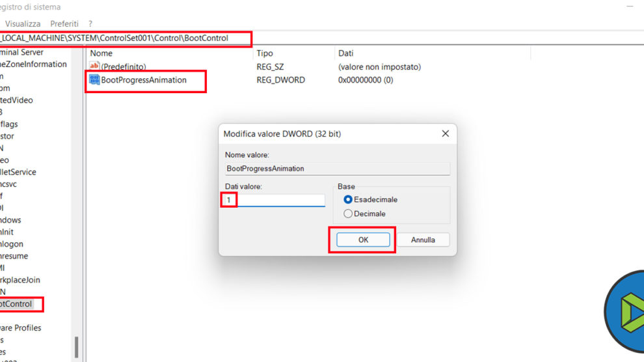This screenshot has width=644, height=362.
Task: Select the Winlogon tree key
Action: point(12,244)
